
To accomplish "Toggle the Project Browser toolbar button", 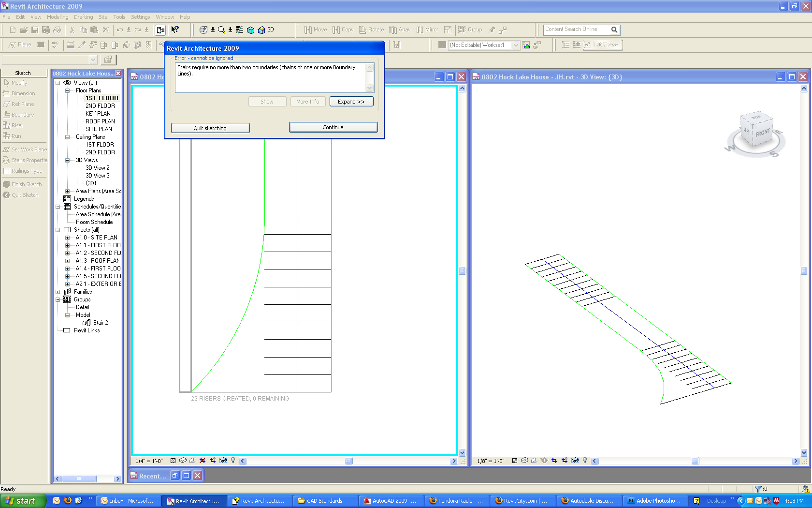I will tap(160, 30).
